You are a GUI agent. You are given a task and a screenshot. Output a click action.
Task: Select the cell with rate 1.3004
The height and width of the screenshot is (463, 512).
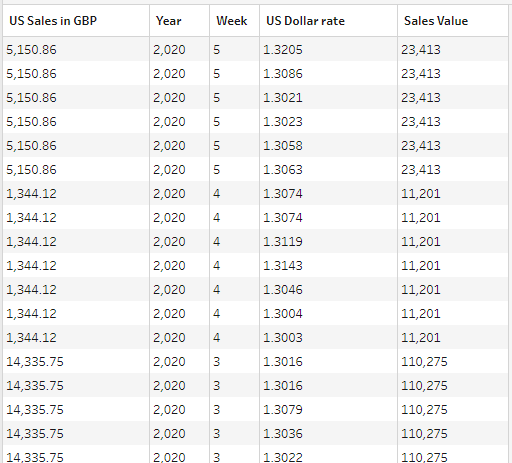pyautogui.click(x=328, y=313)
